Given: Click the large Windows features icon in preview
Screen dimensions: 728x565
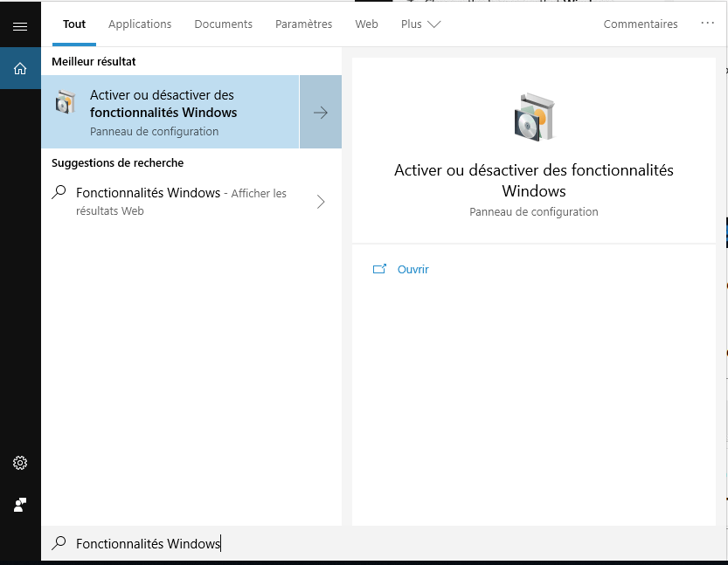Looking at the screenshot, I should coord(534,117).
